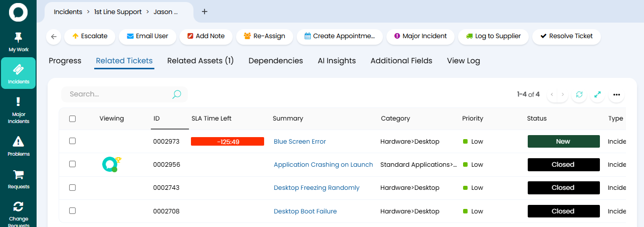
Task: Expand the table to full screen
Action: [597, 94]
